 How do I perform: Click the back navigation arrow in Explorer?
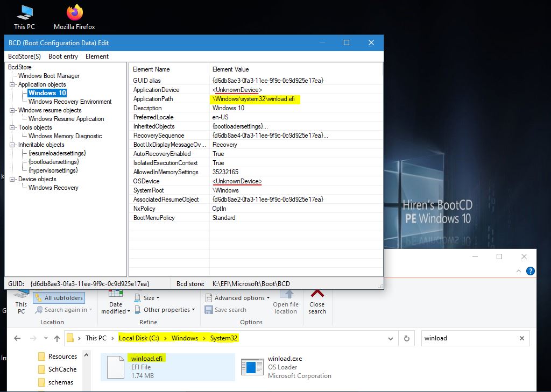pos(17,338)
